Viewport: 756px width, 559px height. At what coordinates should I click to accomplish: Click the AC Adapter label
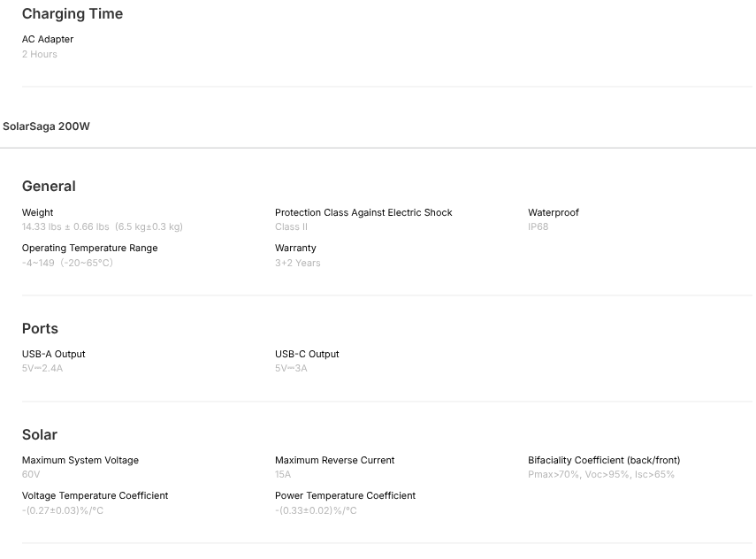48,39
